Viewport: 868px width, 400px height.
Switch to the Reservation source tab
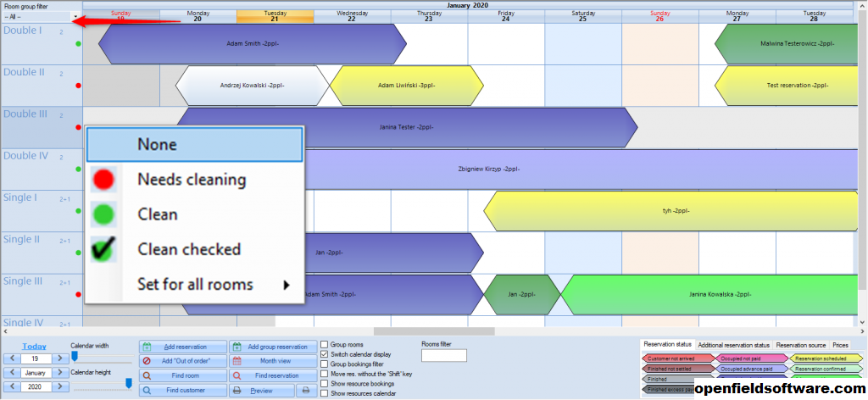801,345
